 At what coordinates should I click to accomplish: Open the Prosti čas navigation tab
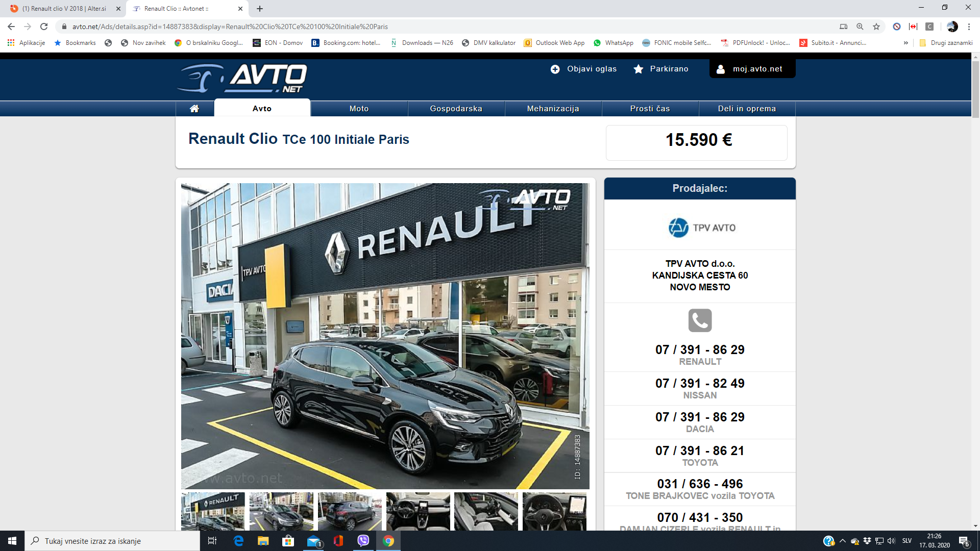pos(650,108)
